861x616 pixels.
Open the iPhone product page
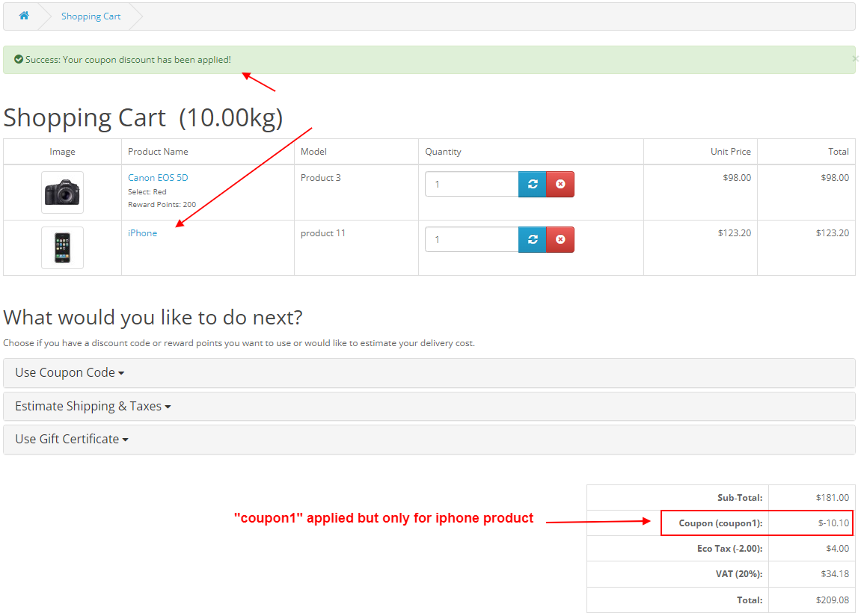142,232
